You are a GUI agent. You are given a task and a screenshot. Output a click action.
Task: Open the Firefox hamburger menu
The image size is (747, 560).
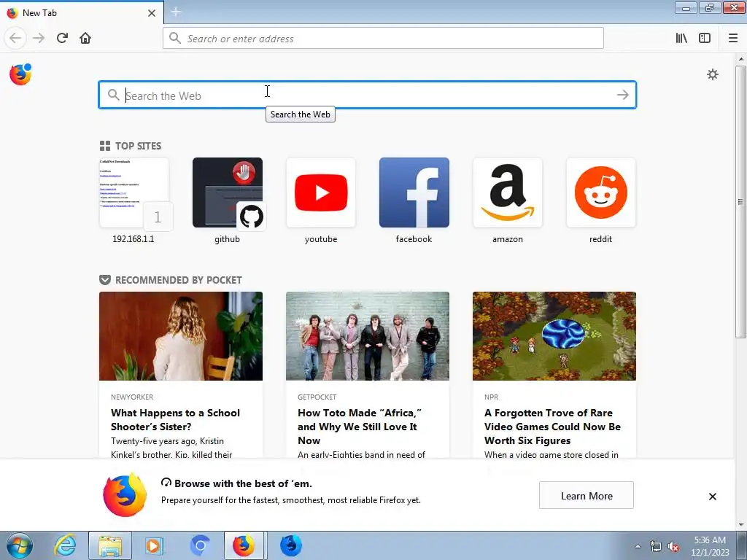pyautogui.click(x=733, y=38)
